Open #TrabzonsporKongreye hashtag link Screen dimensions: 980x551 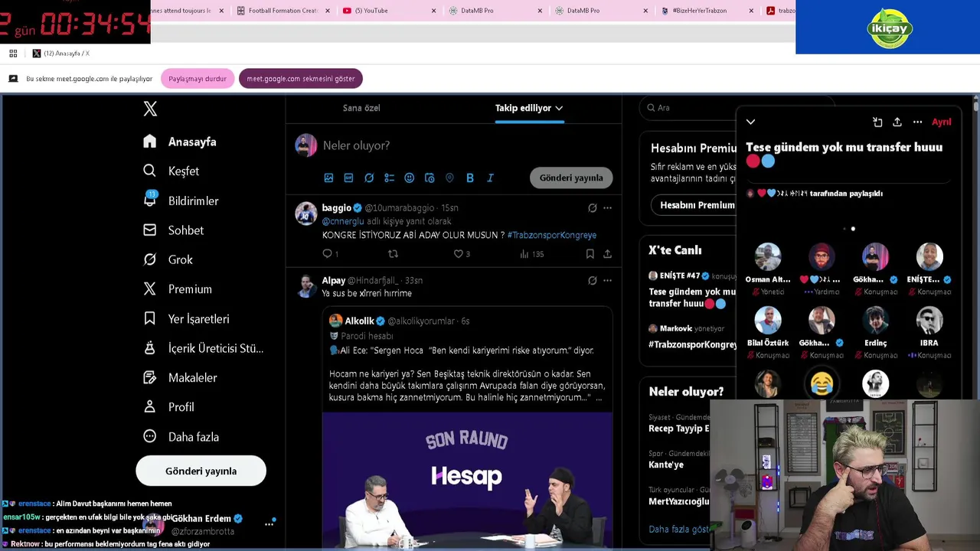pos(551,235)
